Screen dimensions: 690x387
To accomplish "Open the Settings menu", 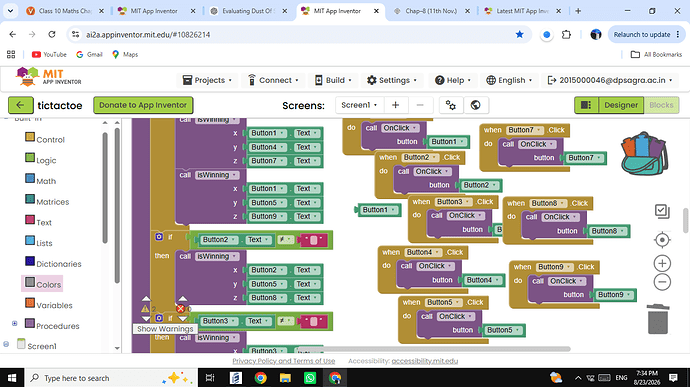I will [x=392, y=80].
